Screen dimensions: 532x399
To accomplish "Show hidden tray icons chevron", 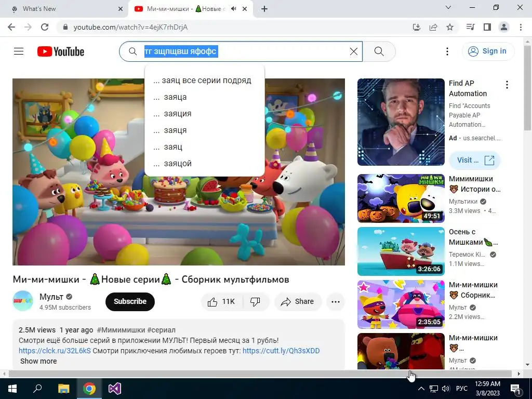I will click(421, 389).
